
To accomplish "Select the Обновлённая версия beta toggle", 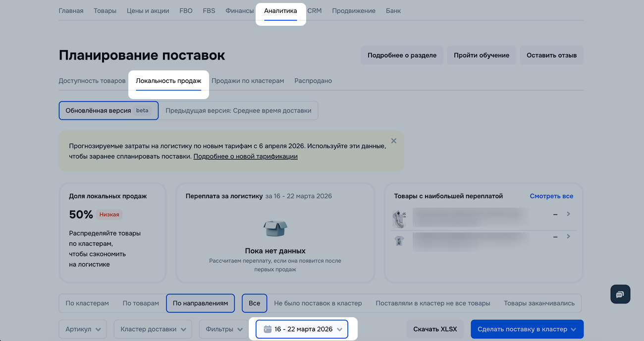I will coord(108,111).
